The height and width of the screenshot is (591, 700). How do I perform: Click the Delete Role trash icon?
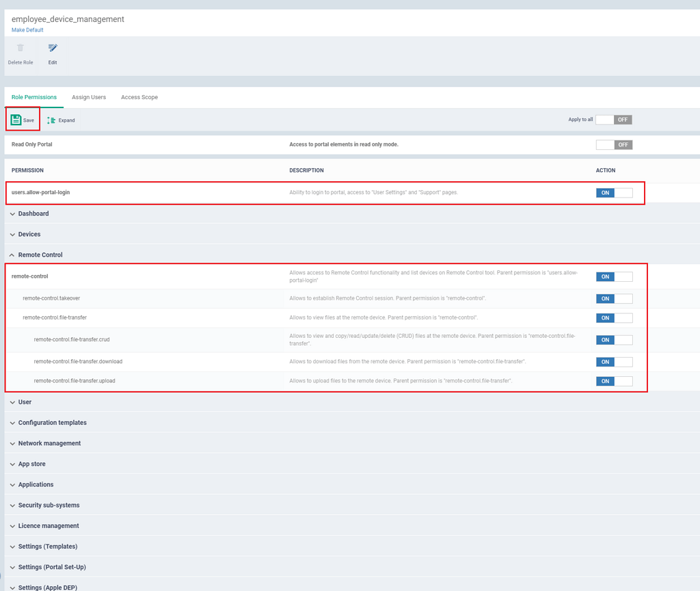[21, 49]
